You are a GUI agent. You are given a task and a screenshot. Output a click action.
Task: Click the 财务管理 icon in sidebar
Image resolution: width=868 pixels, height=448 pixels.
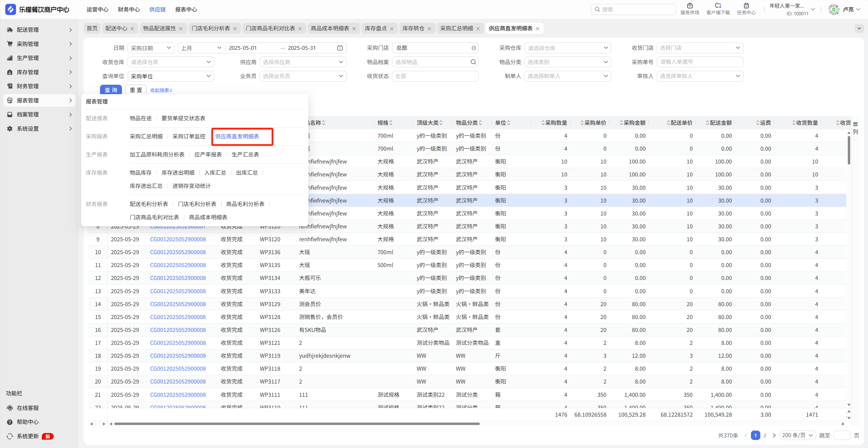10,86
